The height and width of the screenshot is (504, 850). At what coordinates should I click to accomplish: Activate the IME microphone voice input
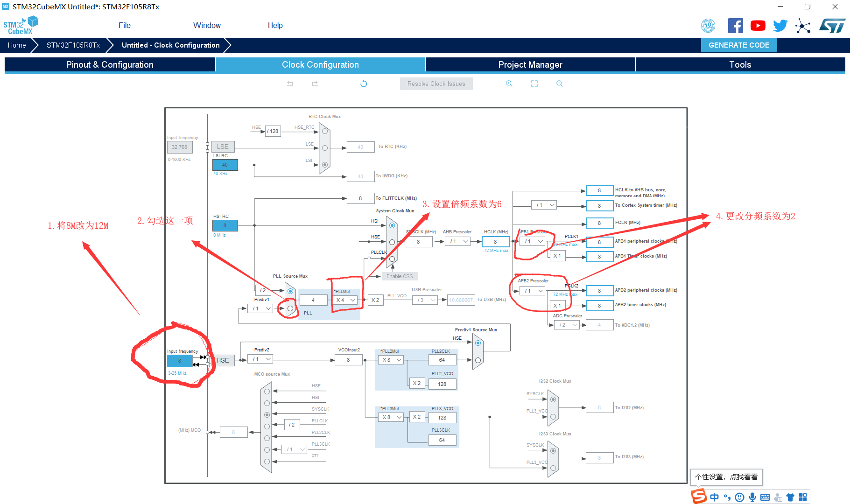(x=752, y=497)
